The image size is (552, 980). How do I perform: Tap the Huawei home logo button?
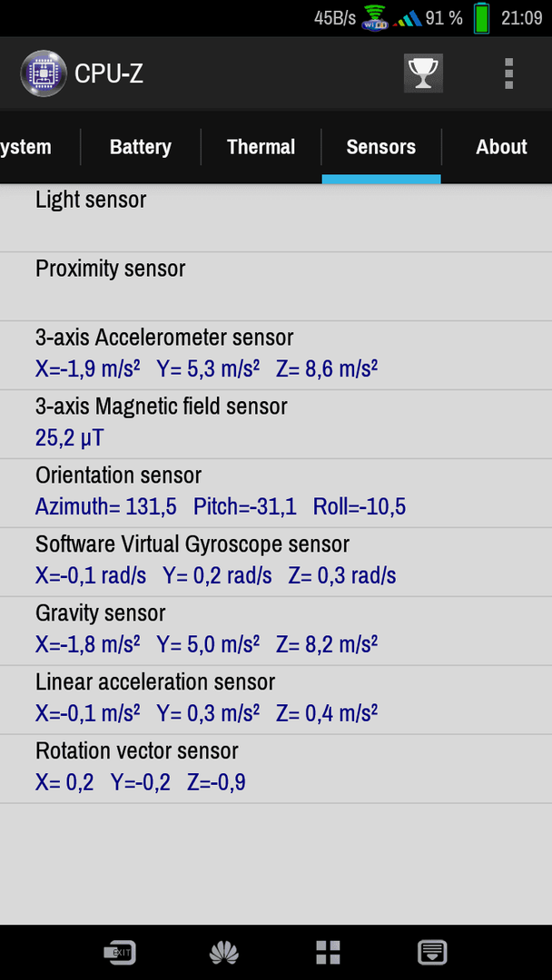coord(224,953)
